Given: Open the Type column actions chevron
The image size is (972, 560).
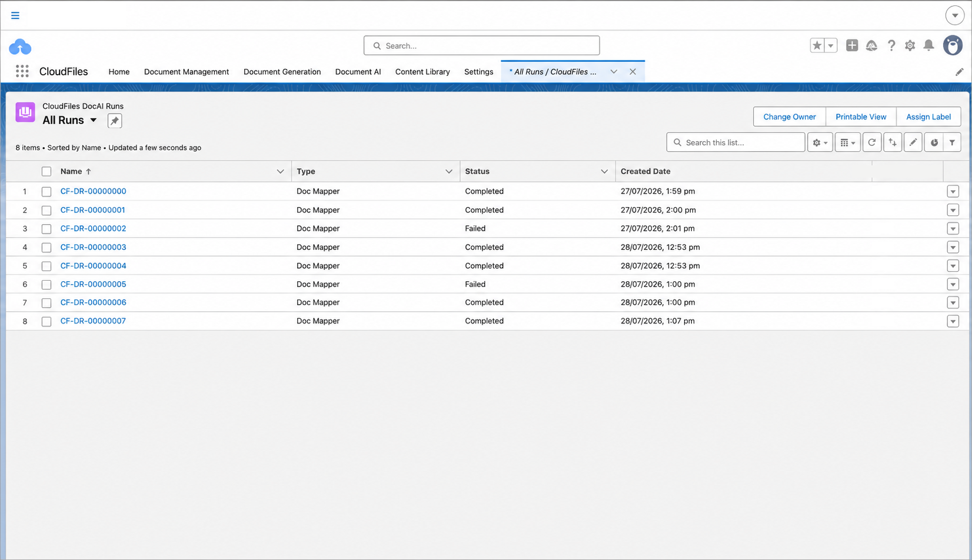Looking at the screenshot, I should point(449,171).
